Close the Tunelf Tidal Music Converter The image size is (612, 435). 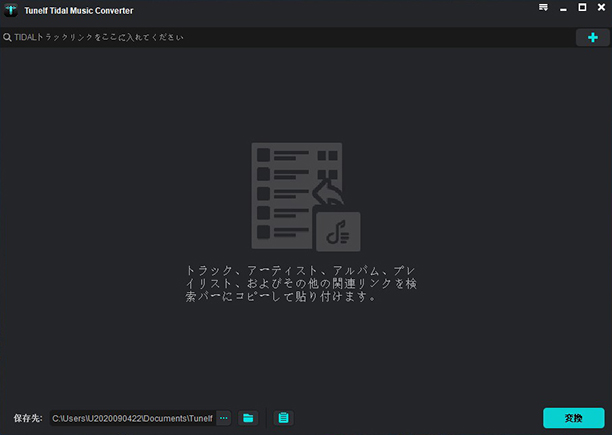[601, 7]
